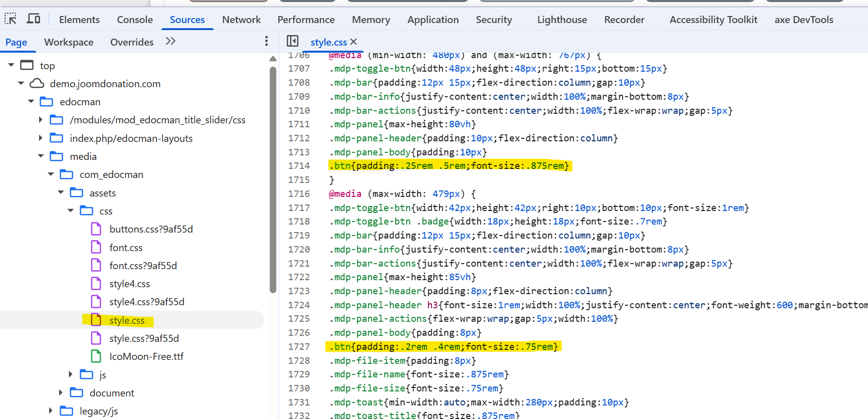Open the Accessibility Toolkit panel

click(714, 20)
